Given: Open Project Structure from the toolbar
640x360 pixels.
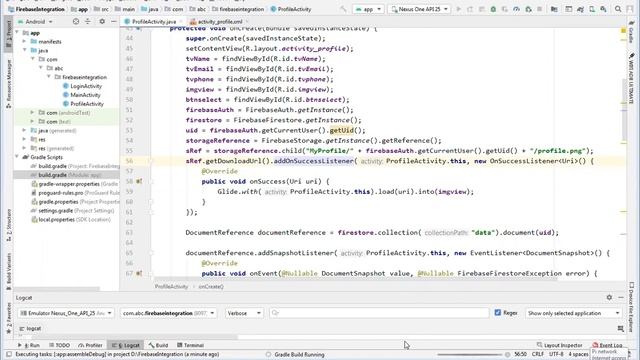Looking at the screenshot, I should tap(554, 9).
